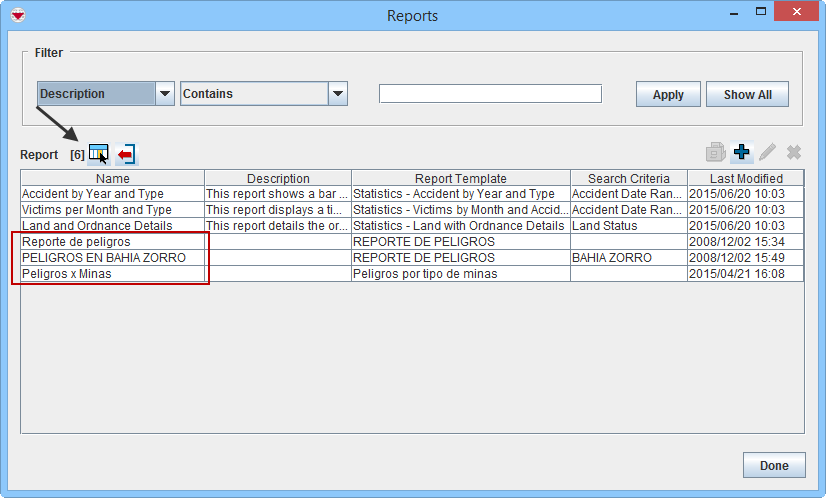Click the grayed-out run report icon
The image size is (826, 498).
coord(715,152)
